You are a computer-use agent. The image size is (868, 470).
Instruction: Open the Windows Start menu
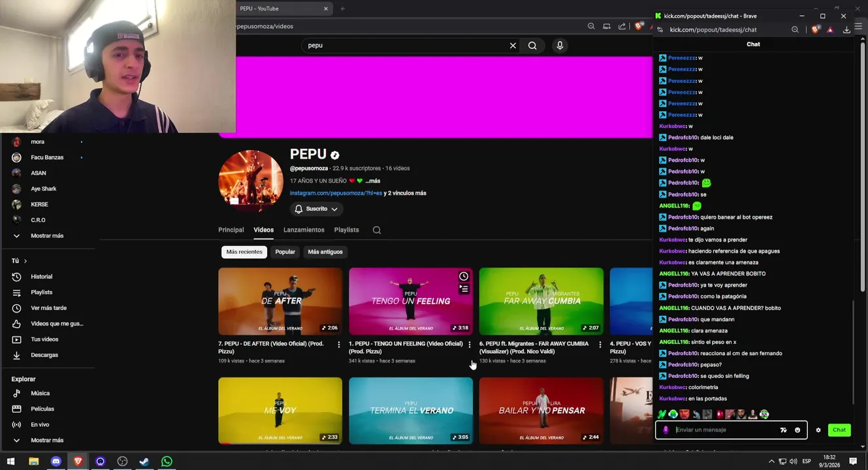pos(11,462)
